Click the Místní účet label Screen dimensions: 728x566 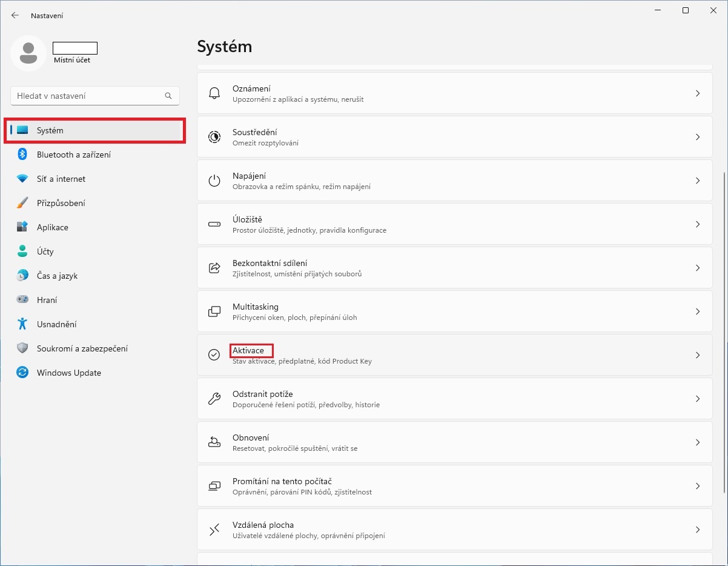[72, 60]
